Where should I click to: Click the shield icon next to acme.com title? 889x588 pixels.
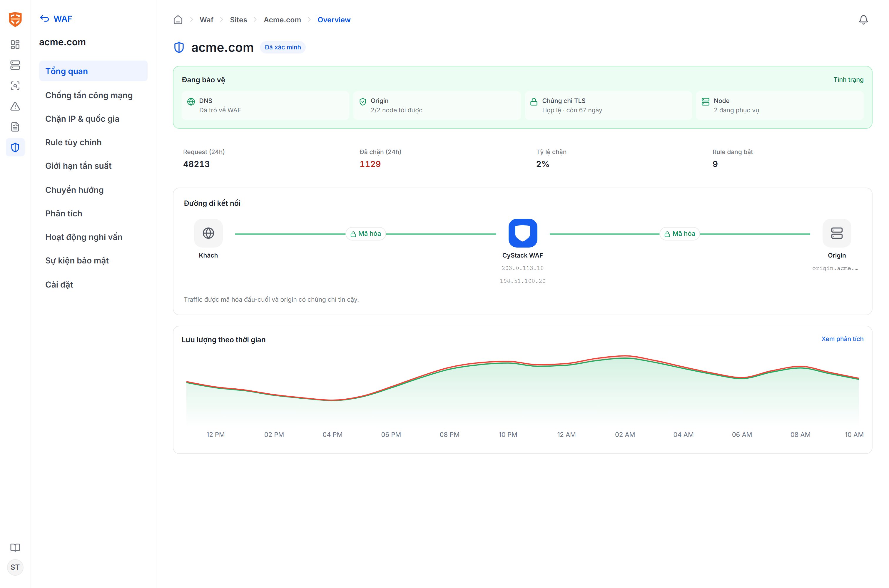[179, 48]
